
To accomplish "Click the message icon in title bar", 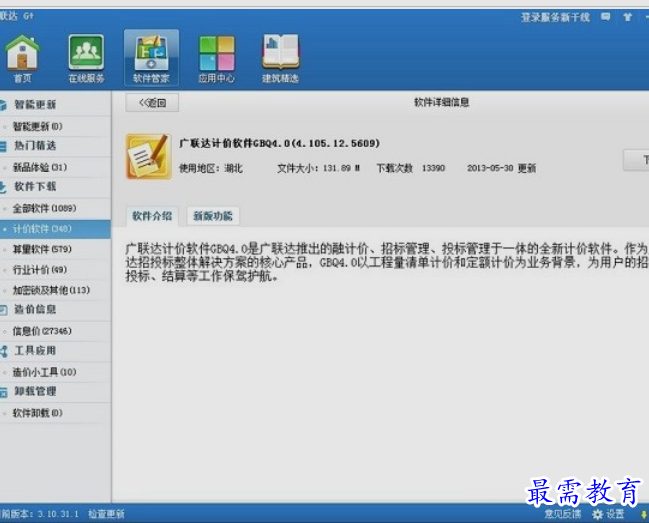I will pyautogui.click(x=606, y=17).
